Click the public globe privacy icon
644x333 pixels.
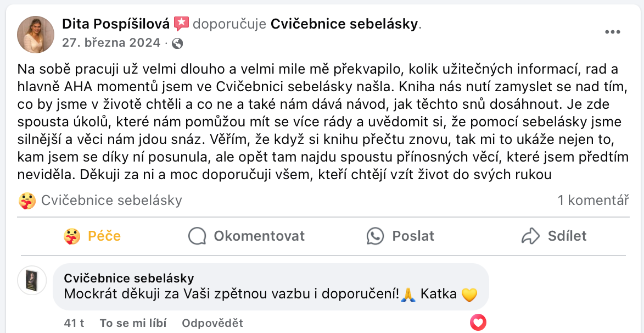tap(177, 43)
